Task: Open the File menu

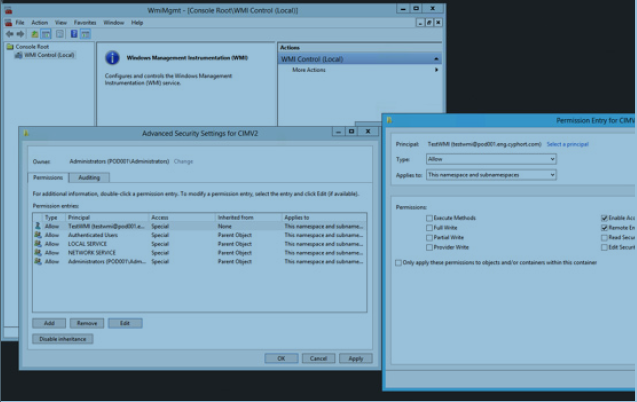Action: coord(20,23)
